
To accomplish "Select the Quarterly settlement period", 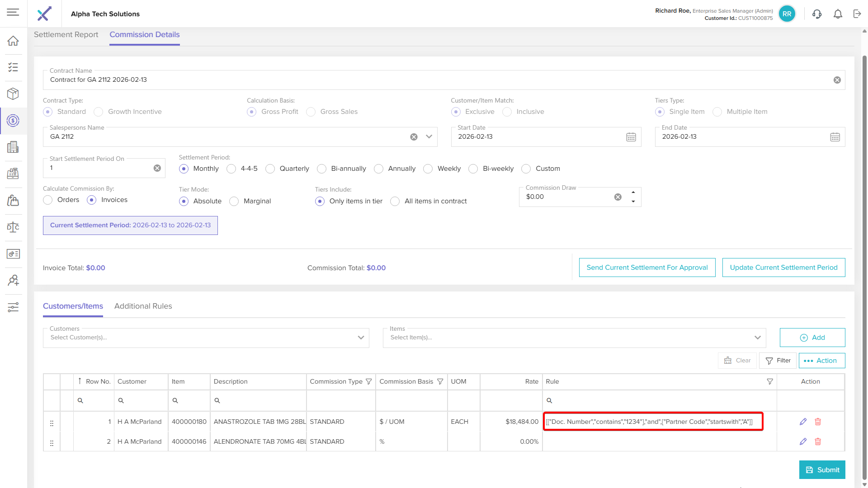I will pos(270,169).
